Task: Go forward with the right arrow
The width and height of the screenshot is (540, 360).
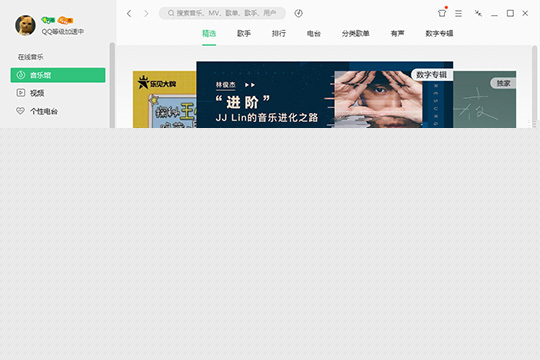Action: point(146,13)
